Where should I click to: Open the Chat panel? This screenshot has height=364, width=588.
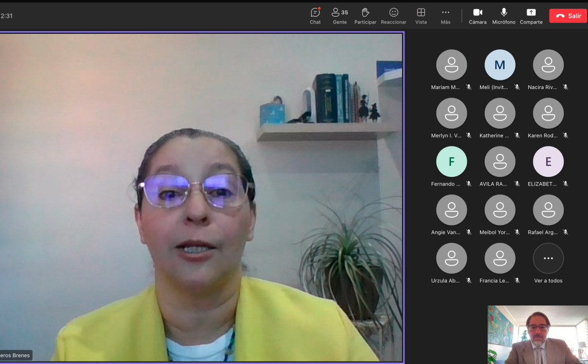pyautogui.click(x=315, y=16)
